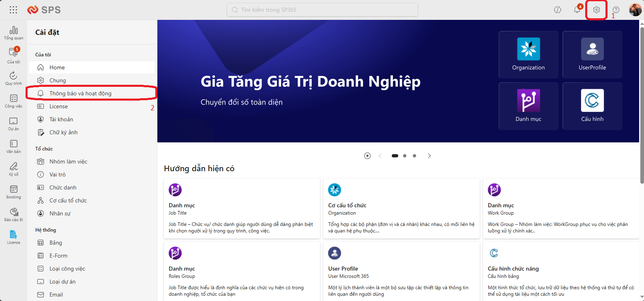Open the Organization tile in banner

click(528, 55)
